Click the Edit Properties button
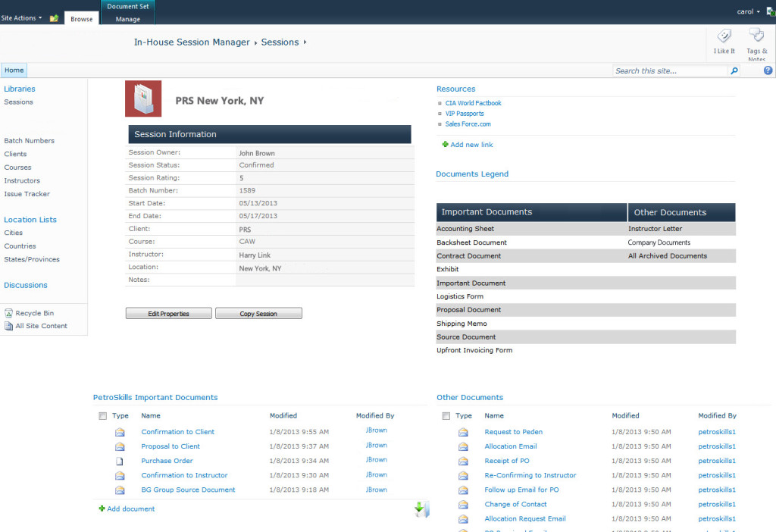The width and height of the screenshot is (776, 532). pos(168,313)
